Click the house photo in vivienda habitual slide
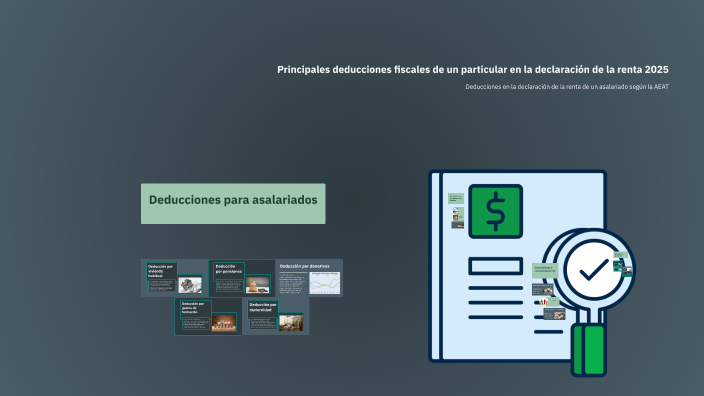Screen dimensions: 704x396 189,285
